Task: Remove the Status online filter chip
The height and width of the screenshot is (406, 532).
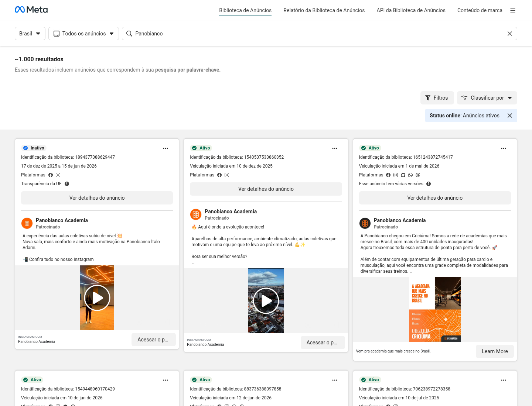Action: pyautogui.click(x=510, y=116)
